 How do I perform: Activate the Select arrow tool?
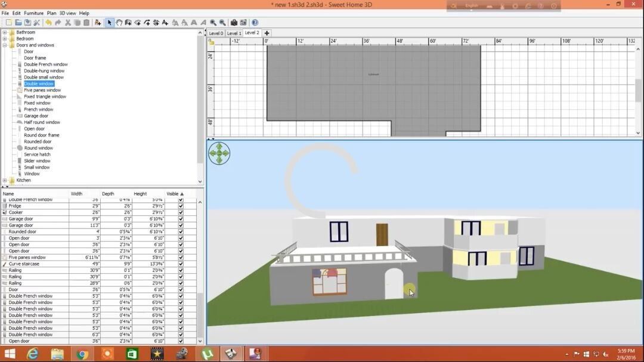point(109,23)
